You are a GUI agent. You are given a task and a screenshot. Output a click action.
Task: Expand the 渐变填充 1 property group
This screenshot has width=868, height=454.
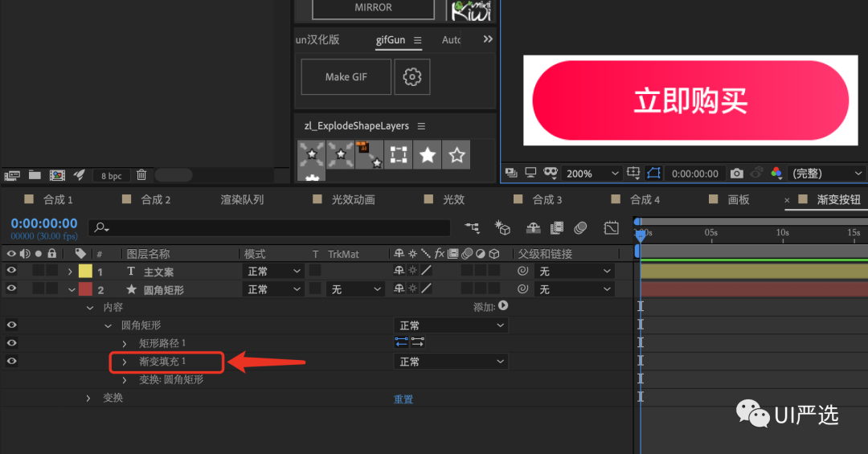[x=125, y=362]
